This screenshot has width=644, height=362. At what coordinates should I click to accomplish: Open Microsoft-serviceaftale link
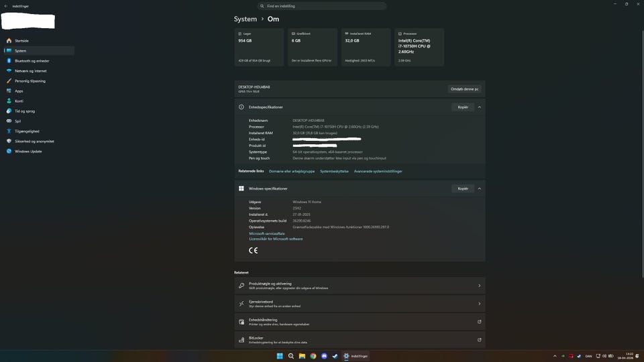click(x=267, y=233)
